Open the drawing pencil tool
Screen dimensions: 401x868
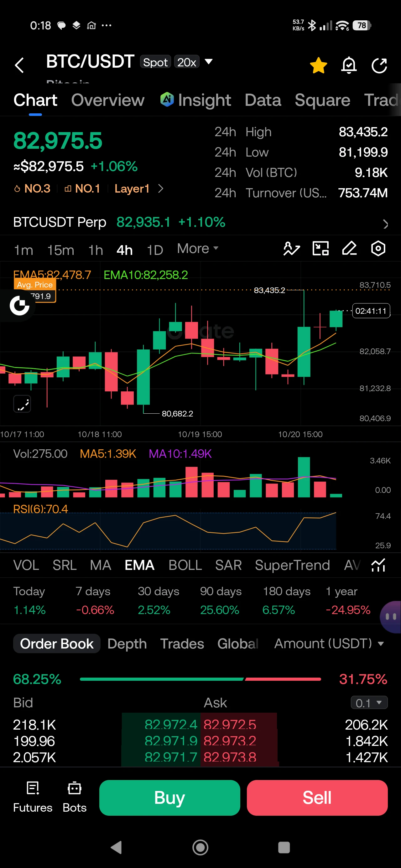[349, 249]
